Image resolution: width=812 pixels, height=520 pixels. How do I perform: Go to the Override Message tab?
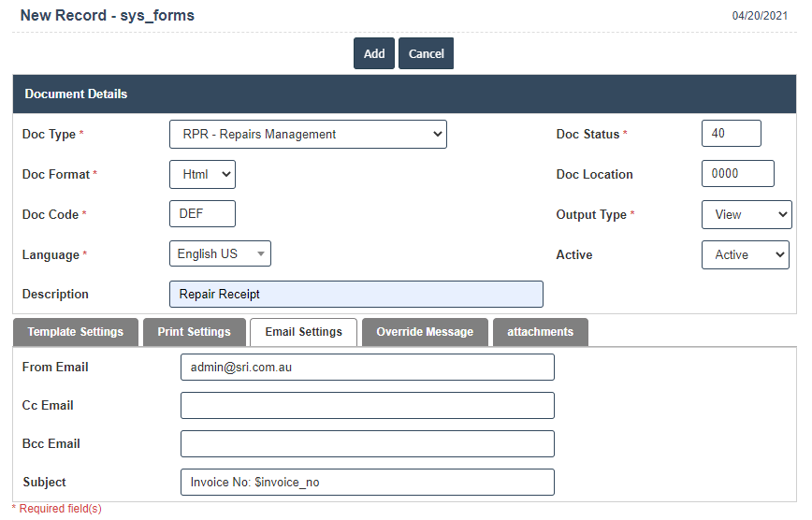[x=425, y=332]
